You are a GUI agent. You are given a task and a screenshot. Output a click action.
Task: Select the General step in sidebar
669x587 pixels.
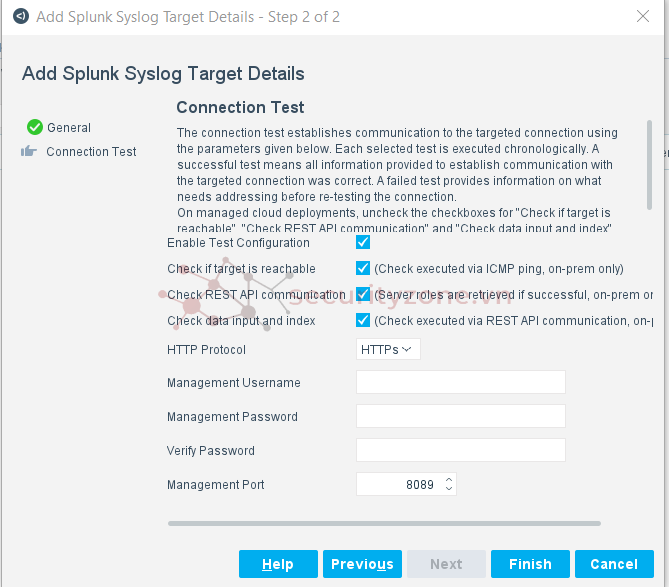69,128
